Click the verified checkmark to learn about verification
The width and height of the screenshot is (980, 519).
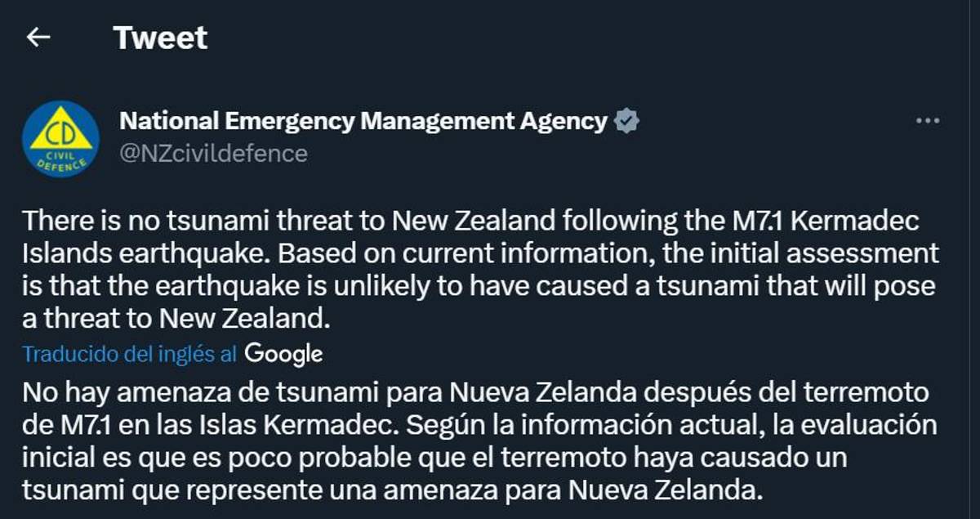(x=625, y=120)
